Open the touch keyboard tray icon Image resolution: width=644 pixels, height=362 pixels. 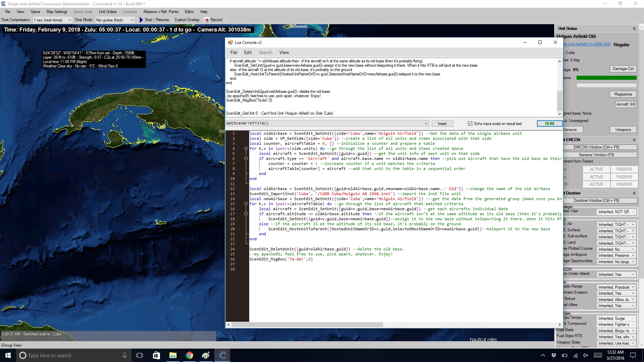click(x=598, y=355)
